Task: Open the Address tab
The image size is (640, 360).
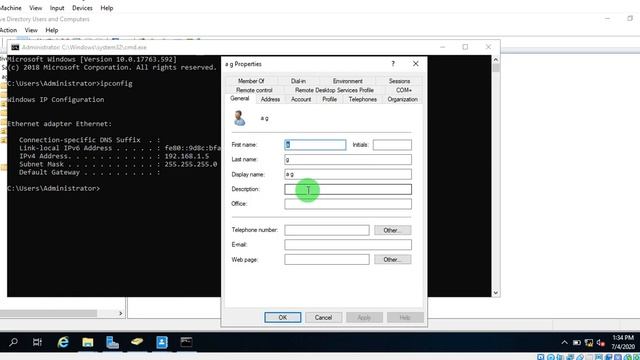Action: 270,99
